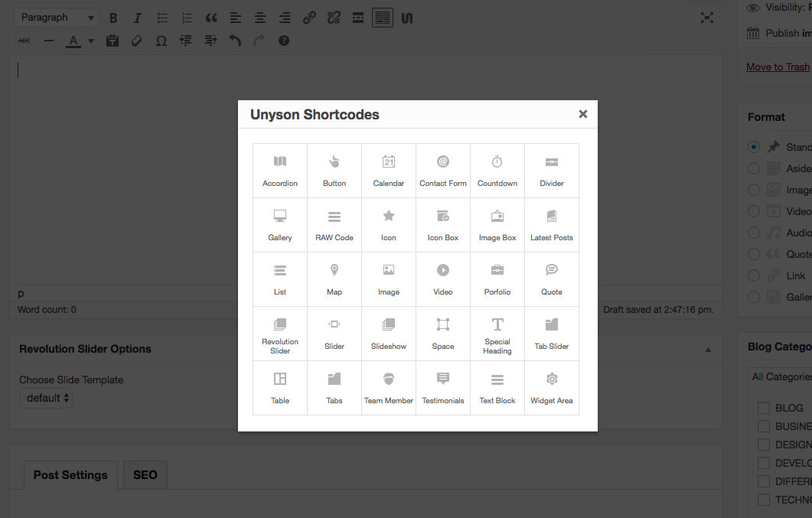Undo the last edit
Screen dimensions: 812x518
coord(235,41)
